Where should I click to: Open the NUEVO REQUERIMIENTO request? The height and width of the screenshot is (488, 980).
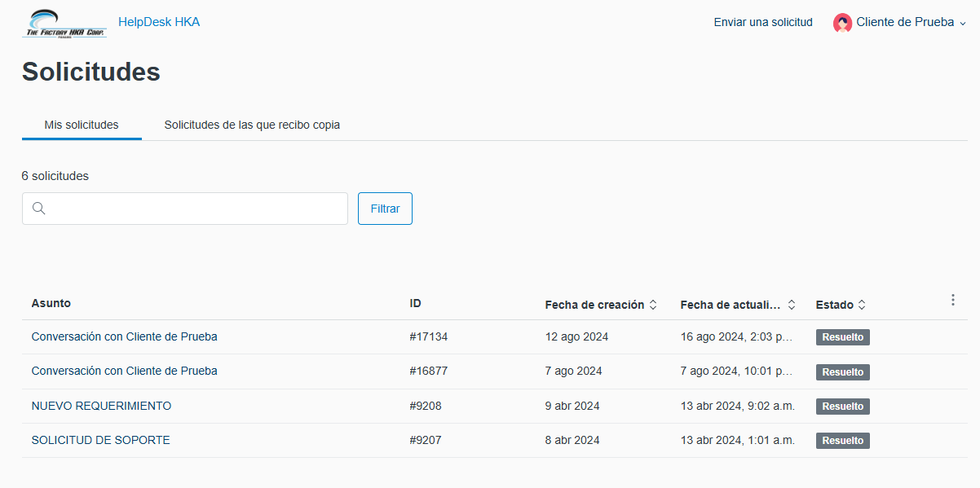101,406
